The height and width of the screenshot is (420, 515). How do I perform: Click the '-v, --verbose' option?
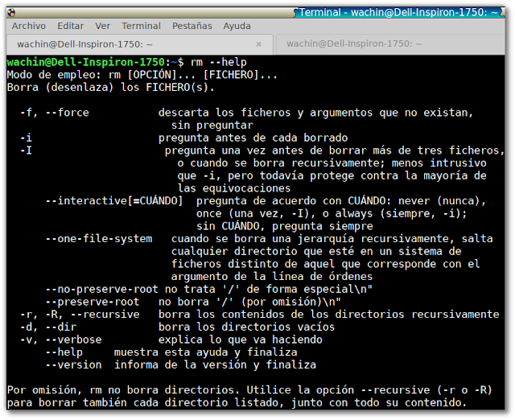(x=61, y=340)
